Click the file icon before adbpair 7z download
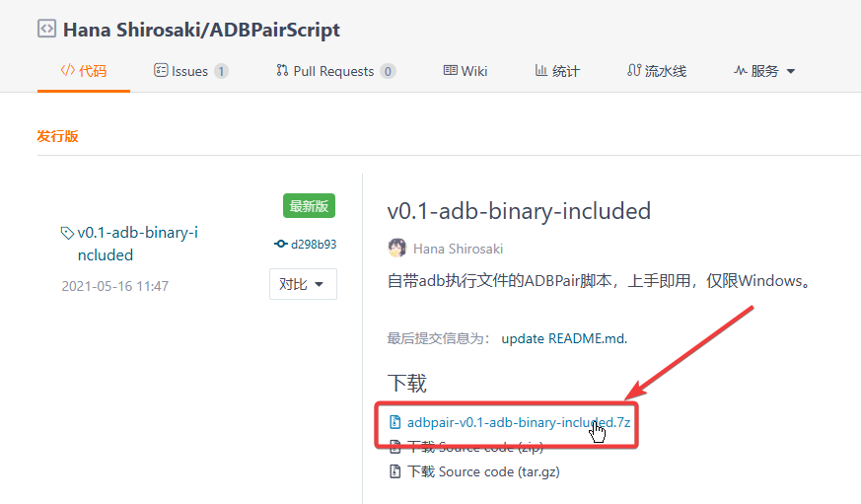 (395, 422)
